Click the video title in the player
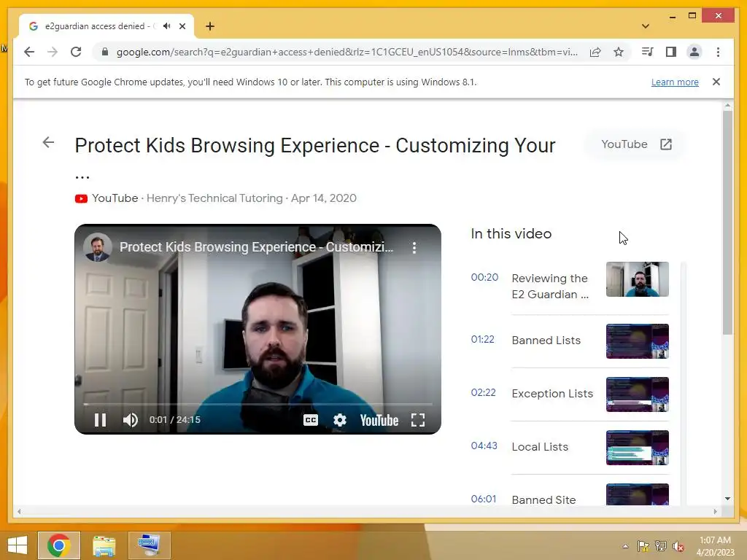The width and height of the screenshot is (747, 560). 256,247
